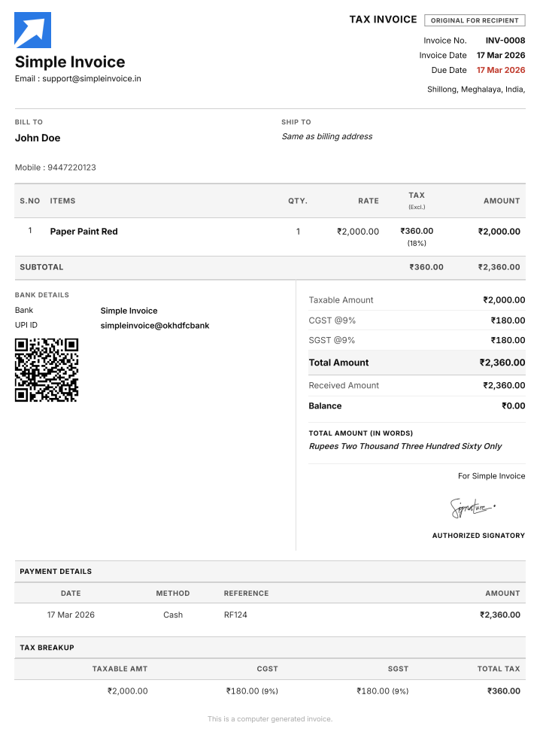Screen dimensions: 543x756
Task: Click the AMOUNT header in items table
Action: [502, 201]
